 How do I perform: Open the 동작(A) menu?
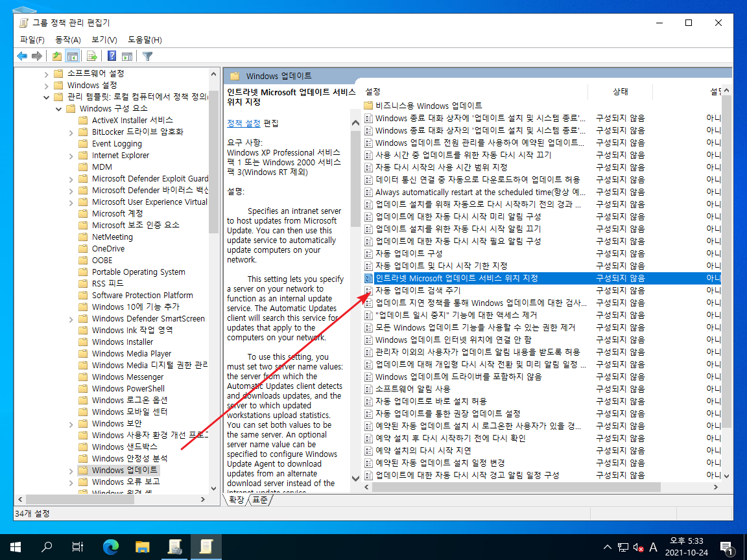68,40
